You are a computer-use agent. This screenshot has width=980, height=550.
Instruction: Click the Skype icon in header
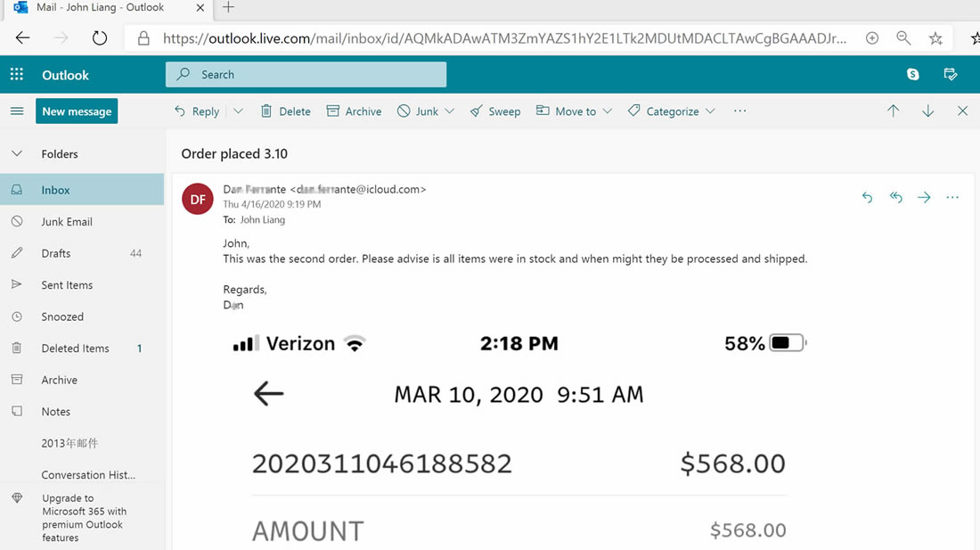tap(913, 75)
